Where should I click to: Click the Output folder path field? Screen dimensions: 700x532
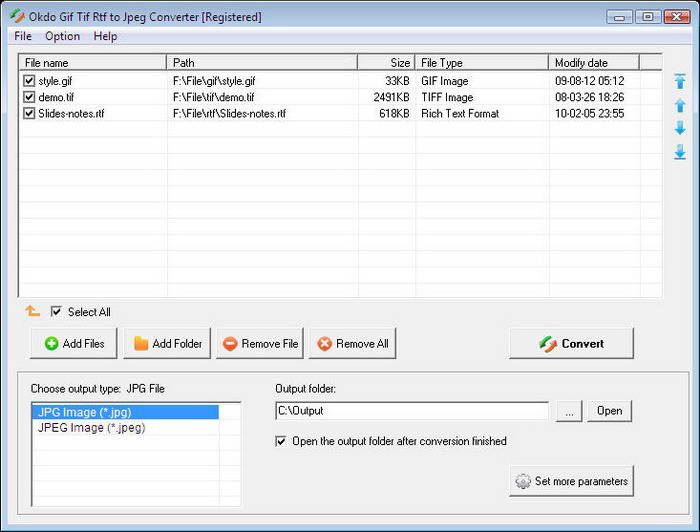tap(412, 411)
